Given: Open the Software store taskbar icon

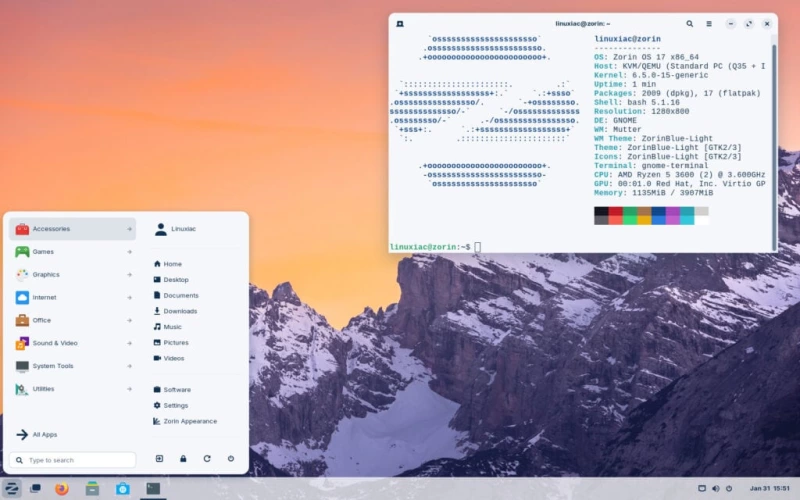Looking at the screenshot, I should coord(122,488).
